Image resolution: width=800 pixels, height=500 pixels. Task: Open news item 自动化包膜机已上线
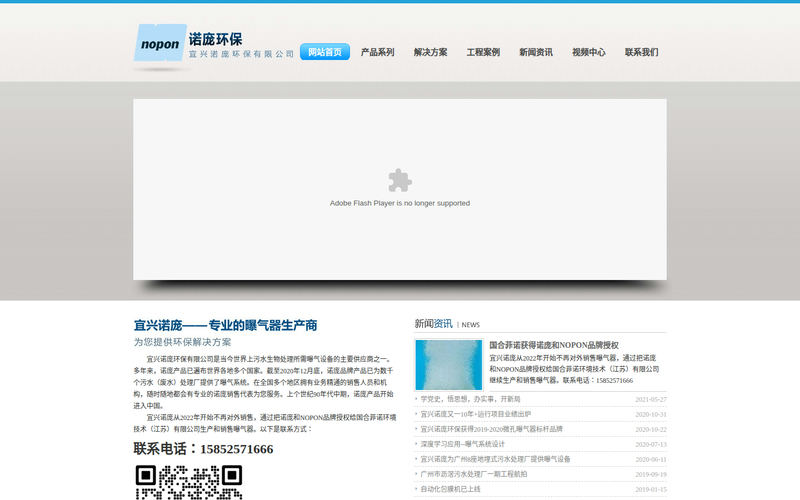(451, 489)
